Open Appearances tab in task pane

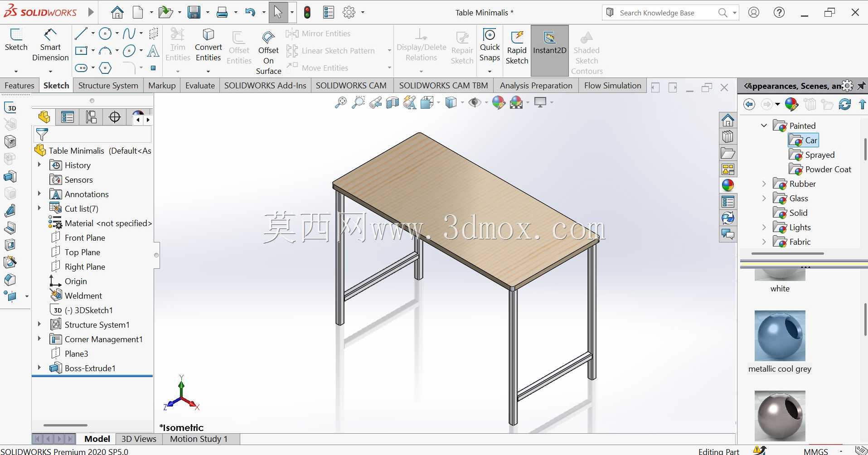(728, 185)
